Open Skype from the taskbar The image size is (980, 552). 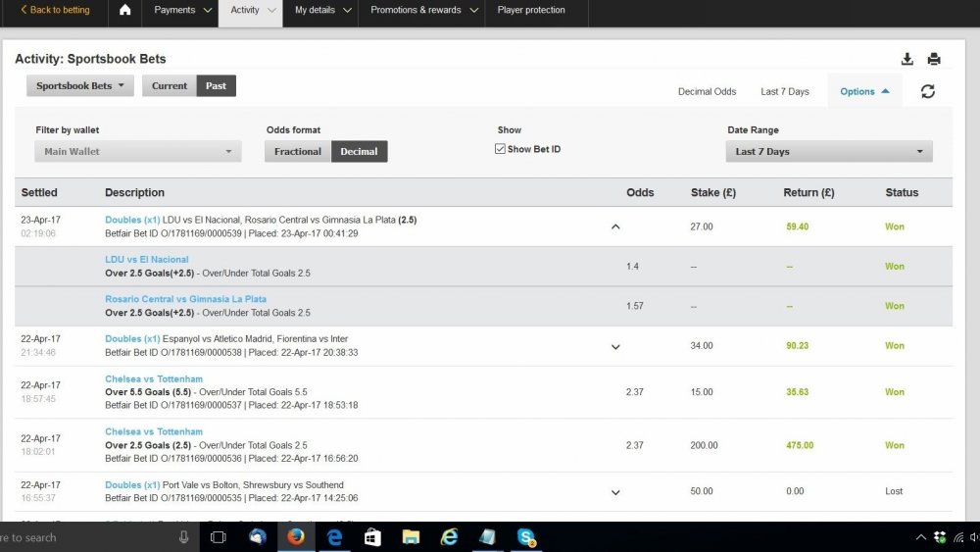tap(526, 537)
